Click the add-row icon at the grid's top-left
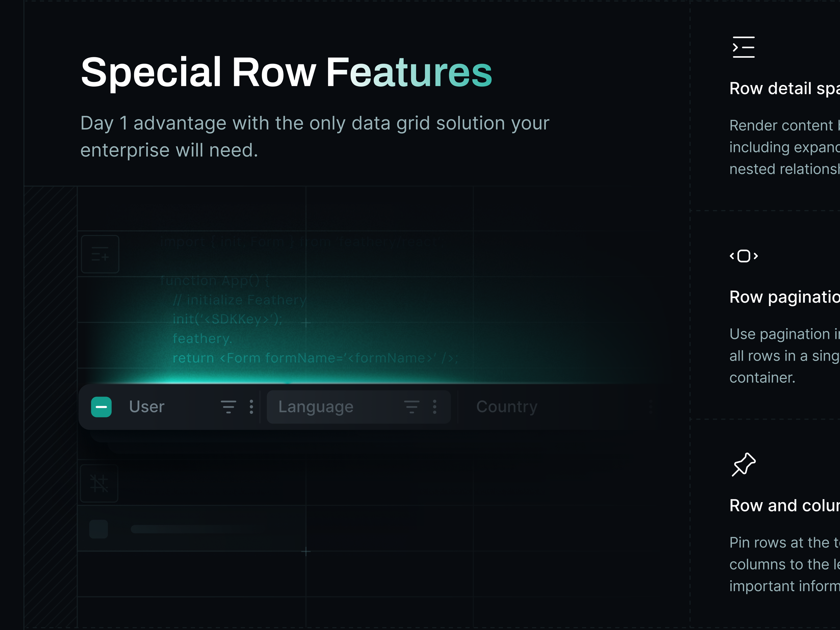This screenshot has height=630, width=840. tap(100, 254)
